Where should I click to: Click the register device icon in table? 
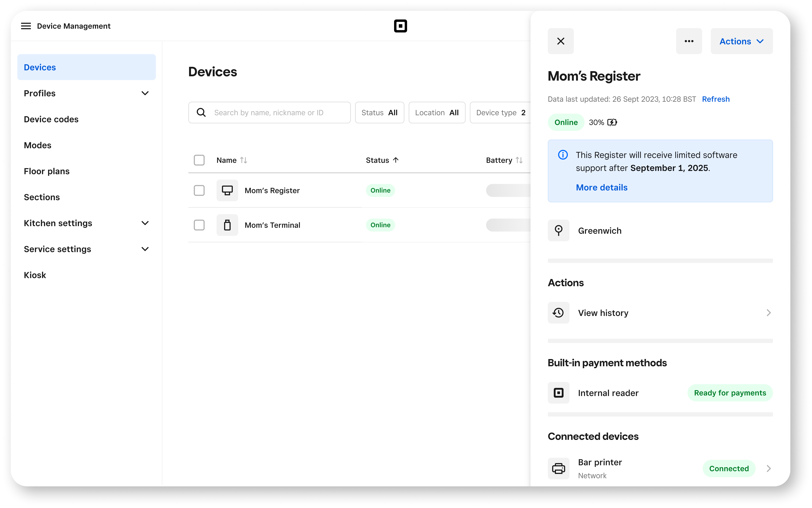click(227, 190)
